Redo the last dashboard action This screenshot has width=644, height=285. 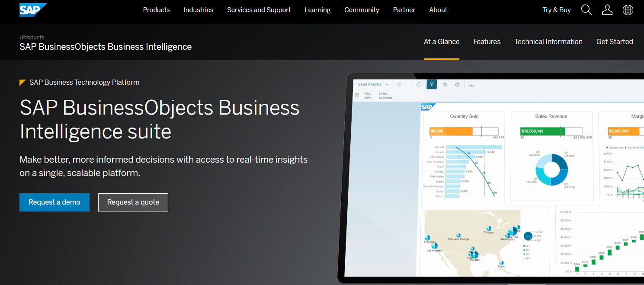pos(457,84)
